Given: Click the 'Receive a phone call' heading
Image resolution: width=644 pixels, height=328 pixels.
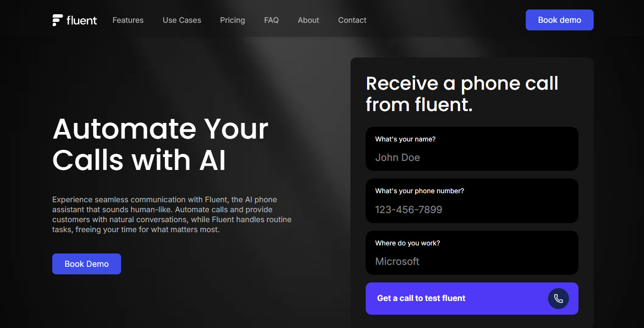Looking at the screenshot, I should pos(462,94).
